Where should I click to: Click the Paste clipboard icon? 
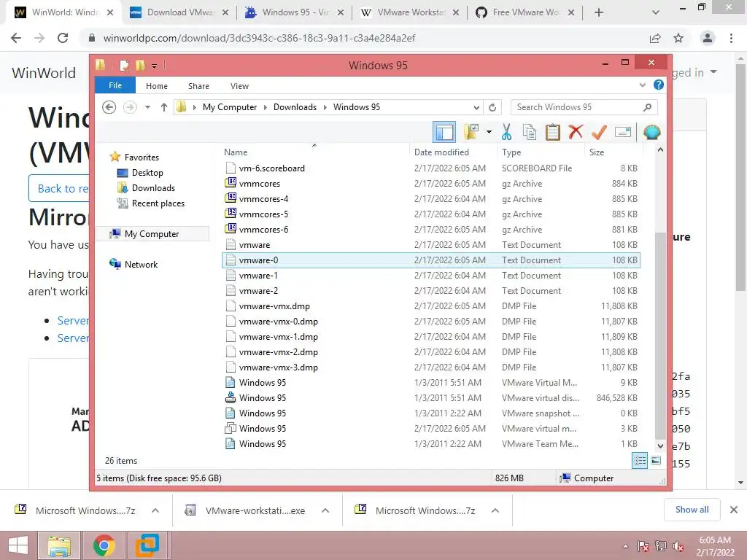point(553,132)
